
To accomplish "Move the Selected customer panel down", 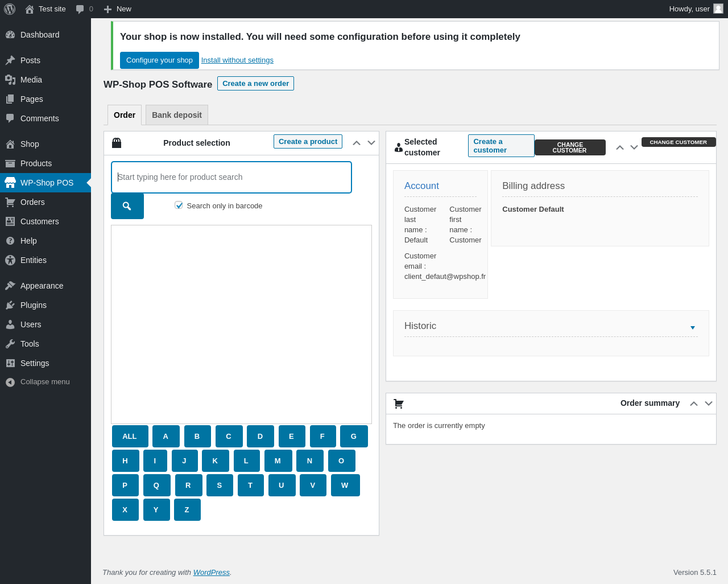I will pos(634,147).
